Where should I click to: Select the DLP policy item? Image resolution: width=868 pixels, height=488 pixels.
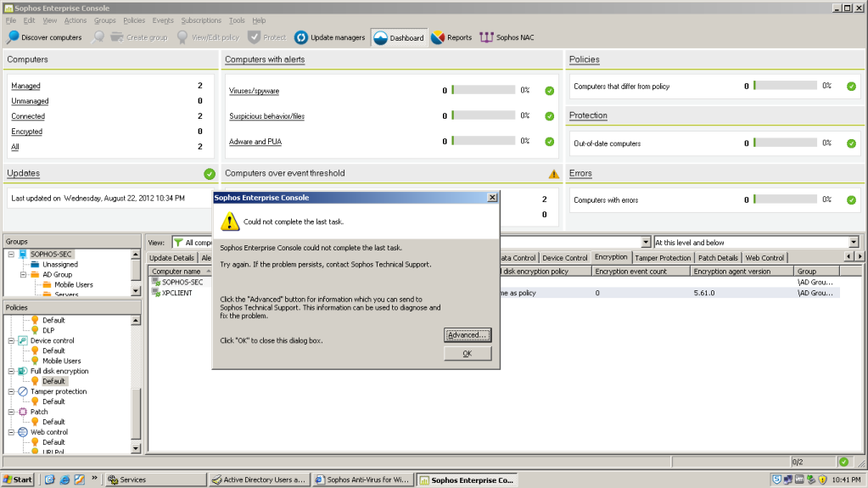click(x=48, y=331)
